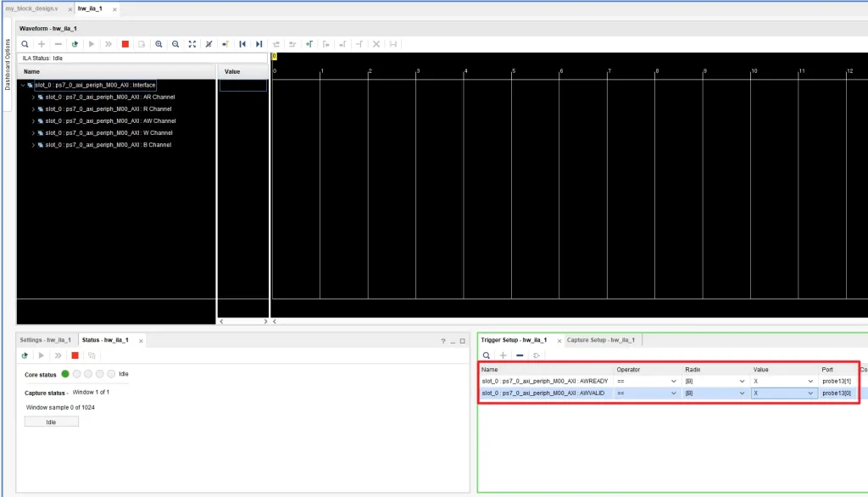Screen dimensions: 868x497
Task: Click the previous transition icon
Action: pyautogui.click(x=275, y=44)
